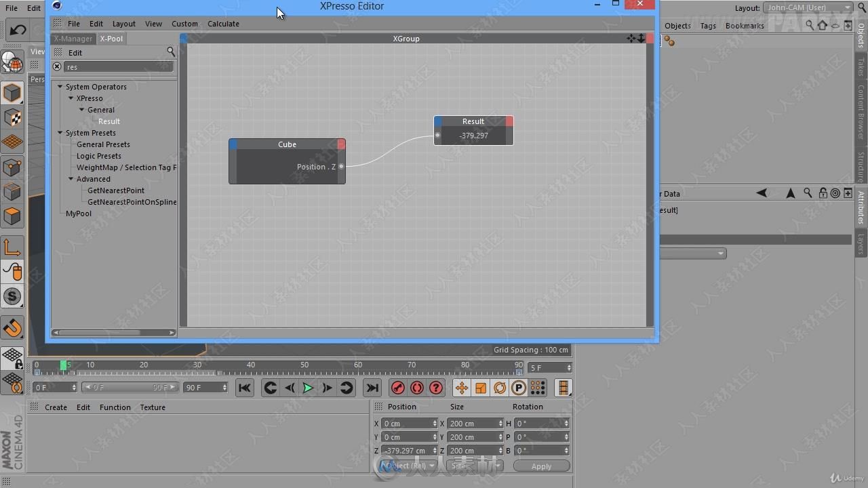Viewport: 868px width, 488px height.
Task: Toggle the S snap enable icon
Action: point(12,296)
